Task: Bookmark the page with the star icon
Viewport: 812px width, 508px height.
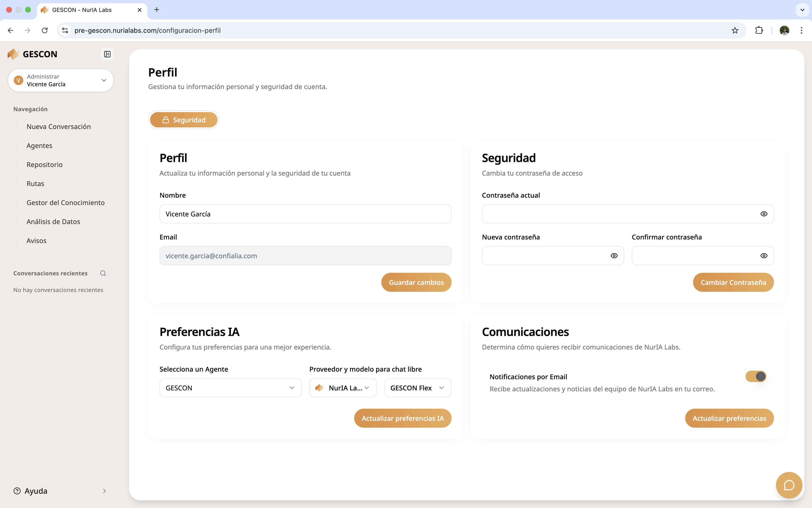Action: click(x=735, y=30)
